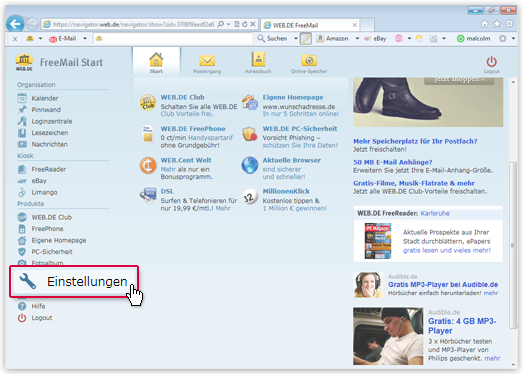Open the Online-Speicher tab

[309, 63]
